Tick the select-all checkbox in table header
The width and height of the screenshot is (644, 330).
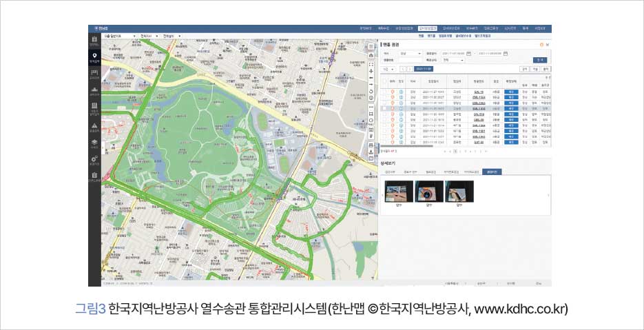pos(384,81)
